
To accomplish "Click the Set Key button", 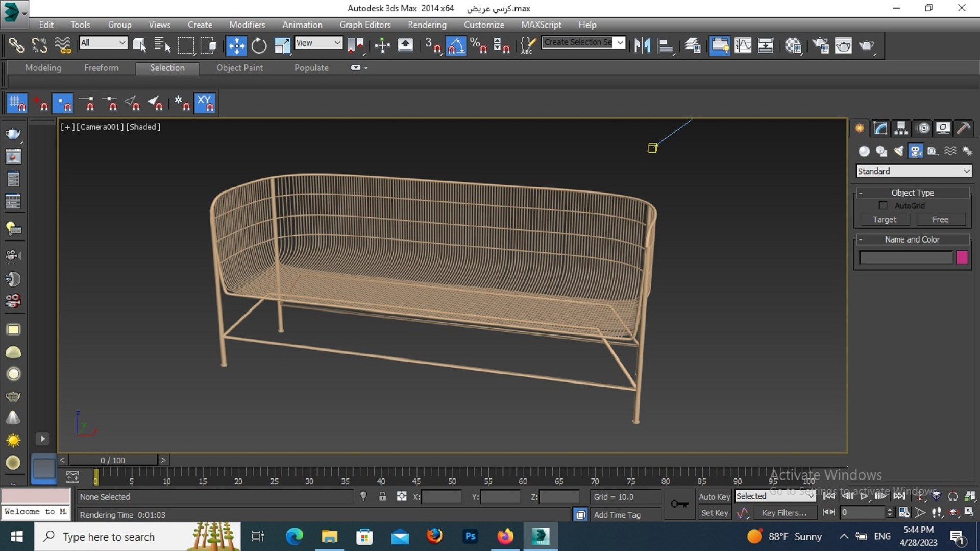I will (x=714, y=513).
